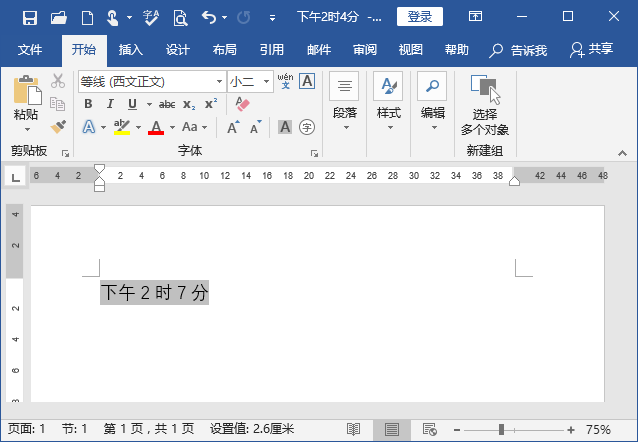This screenshot has height=442, width=638.
Task: Click the Copy icon
Action: 57,104
